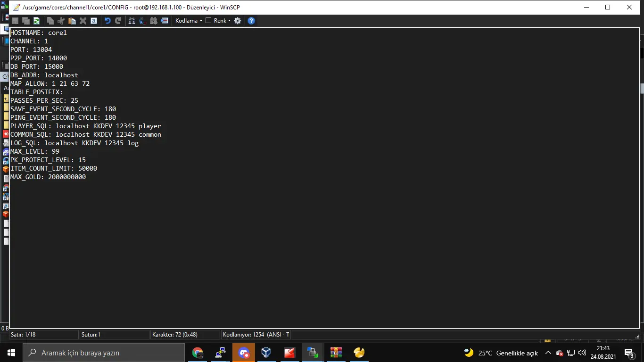Open the Replace text tool
This screenshot has width=644, height=362.
142,21
